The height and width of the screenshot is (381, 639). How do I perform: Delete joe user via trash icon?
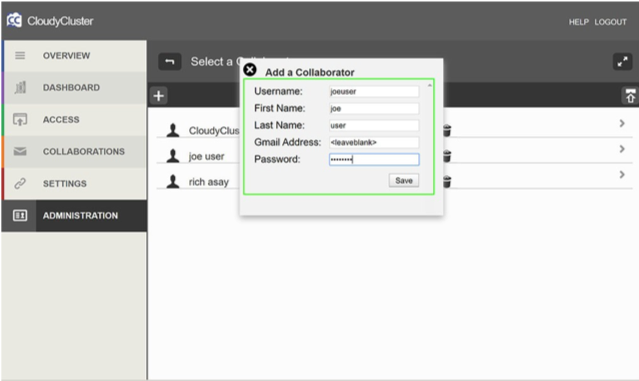click(x=447, y=156)
